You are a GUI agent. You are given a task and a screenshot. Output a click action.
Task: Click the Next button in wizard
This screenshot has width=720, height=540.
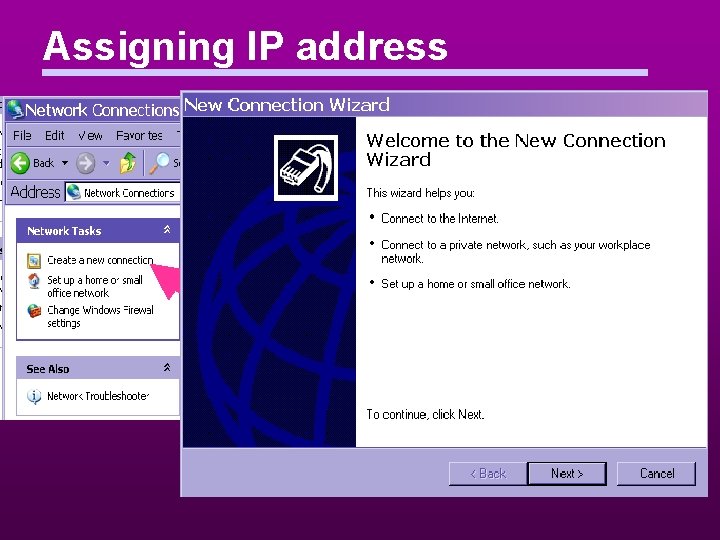click(567, 473)
